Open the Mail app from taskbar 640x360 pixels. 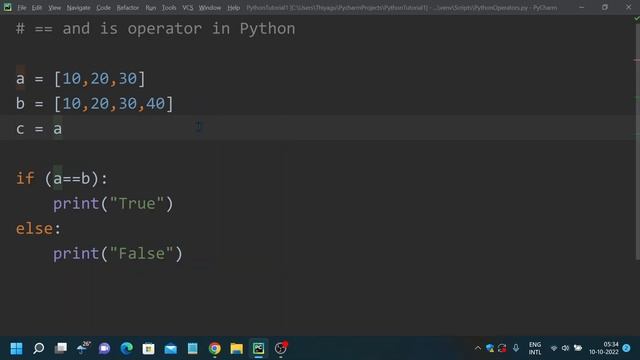click(171, 348)
